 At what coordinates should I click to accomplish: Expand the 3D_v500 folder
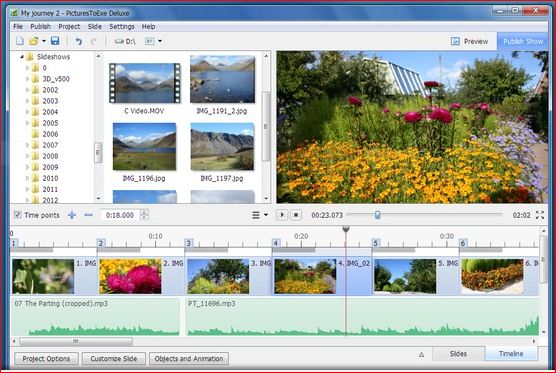click(x=28, y=79)
